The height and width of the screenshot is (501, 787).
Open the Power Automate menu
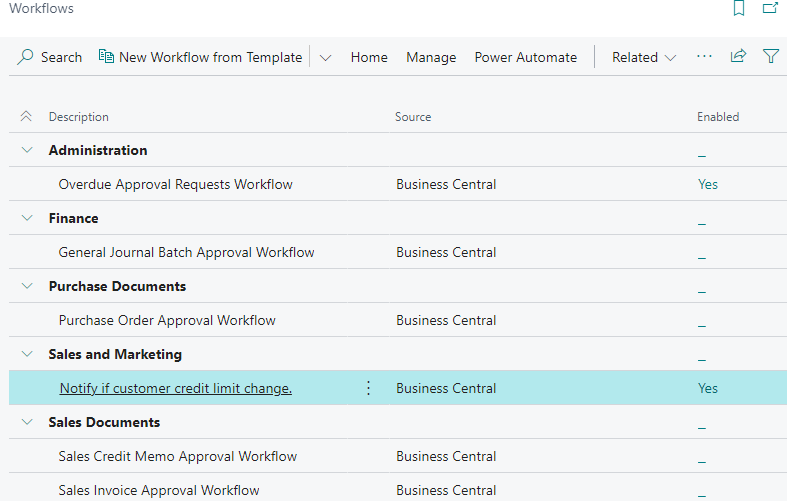pos(525,57)
